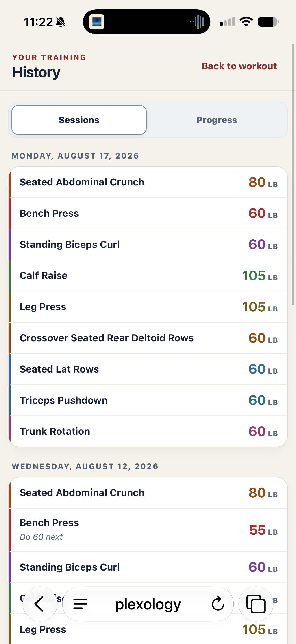
Task: Tap the Wi-Fi status icon
Action: click(x=246, y=22)
